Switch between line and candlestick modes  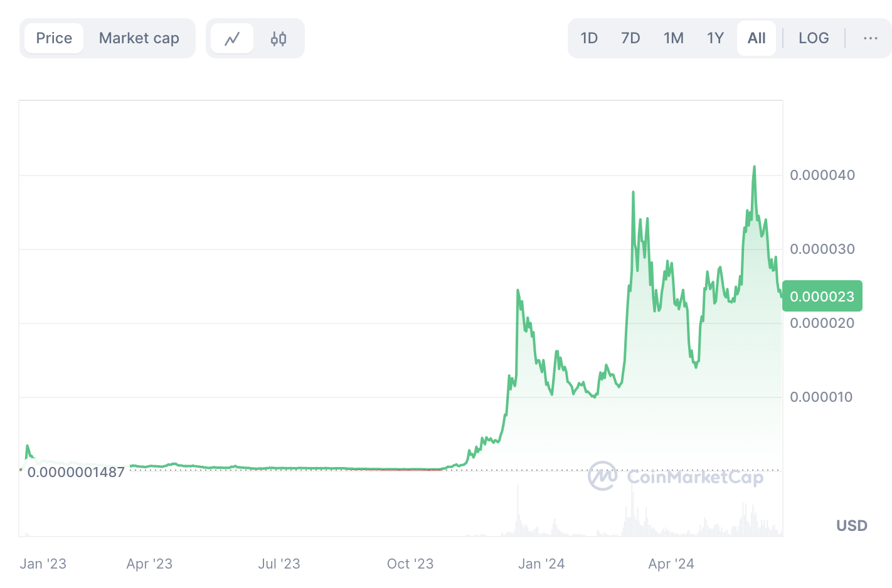278,38
